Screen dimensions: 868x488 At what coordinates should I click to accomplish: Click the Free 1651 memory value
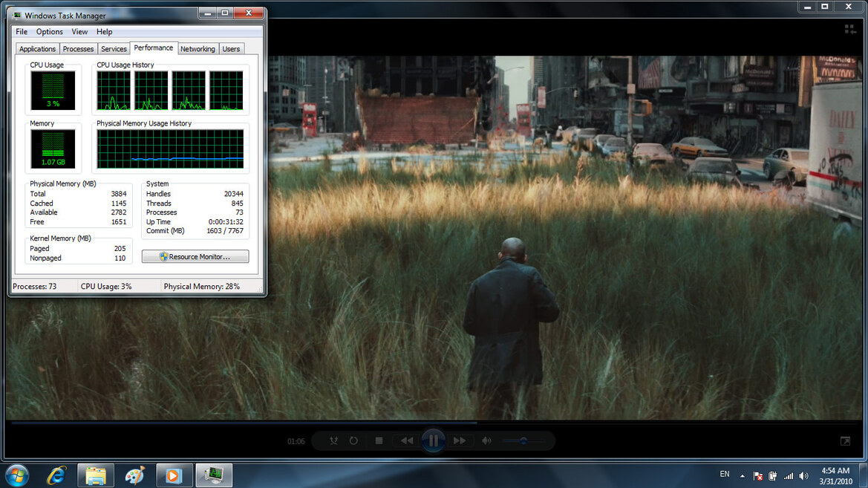(119, 221)
